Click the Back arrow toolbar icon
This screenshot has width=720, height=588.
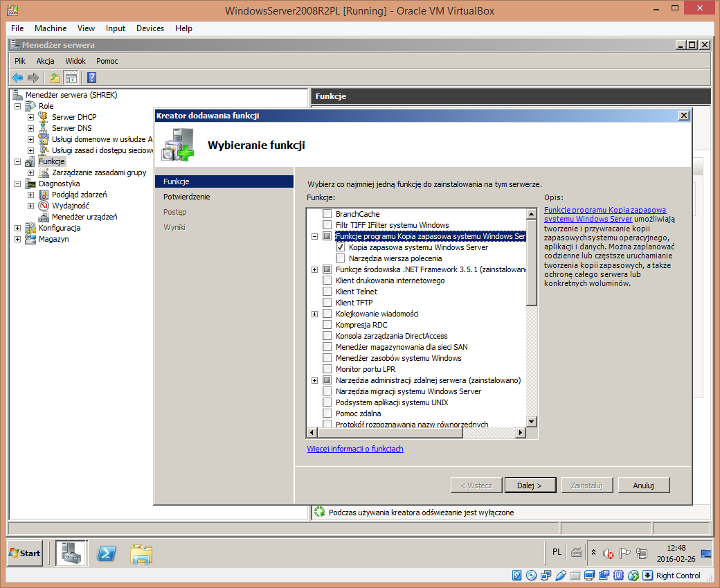17,78
